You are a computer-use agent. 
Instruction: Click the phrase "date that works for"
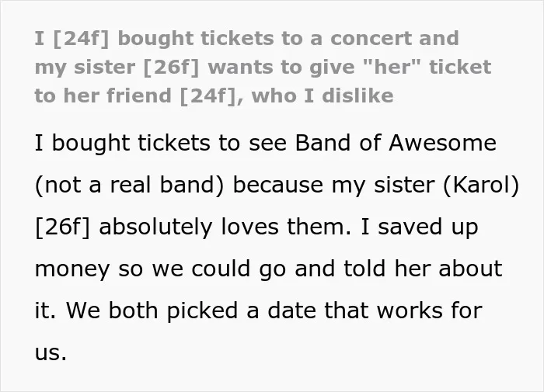point(375,310)
